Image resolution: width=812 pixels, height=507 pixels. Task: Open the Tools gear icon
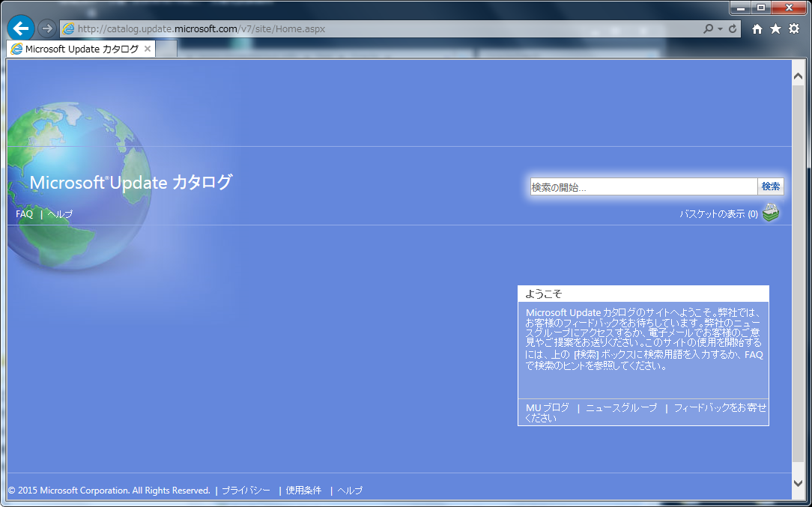[794, 28]
